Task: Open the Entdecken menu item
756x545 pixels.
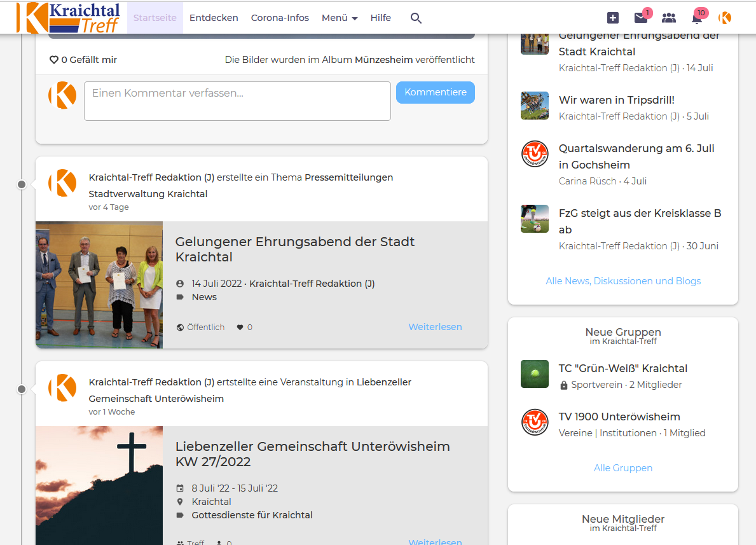Action: (x=214, y=18)
